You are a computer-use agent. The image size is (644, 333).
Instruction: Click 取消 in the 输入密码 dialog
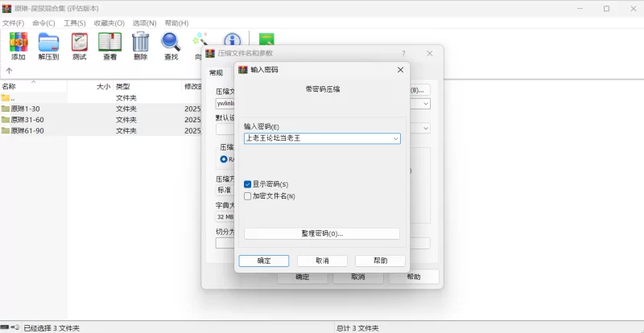(x=322, y=261)
